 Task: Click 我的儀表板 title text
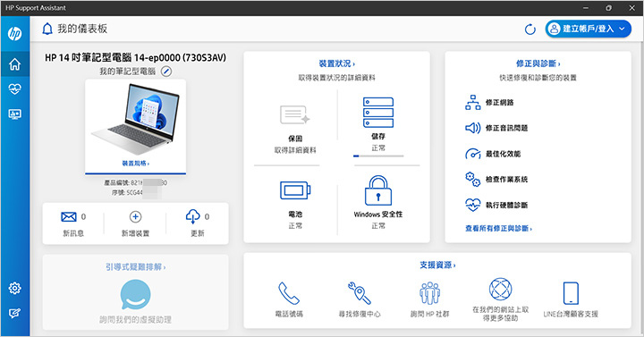tap(82, 29)
